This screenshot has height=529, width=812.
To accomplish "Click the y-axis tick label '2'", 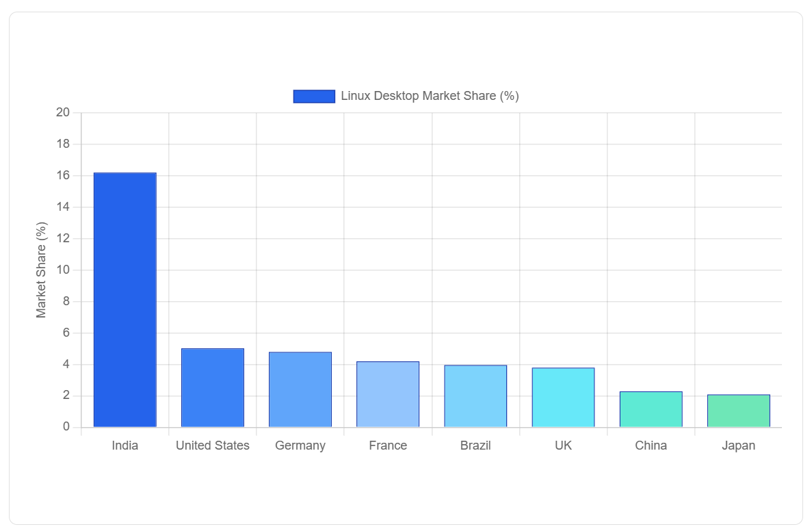I will click(66, 396).
